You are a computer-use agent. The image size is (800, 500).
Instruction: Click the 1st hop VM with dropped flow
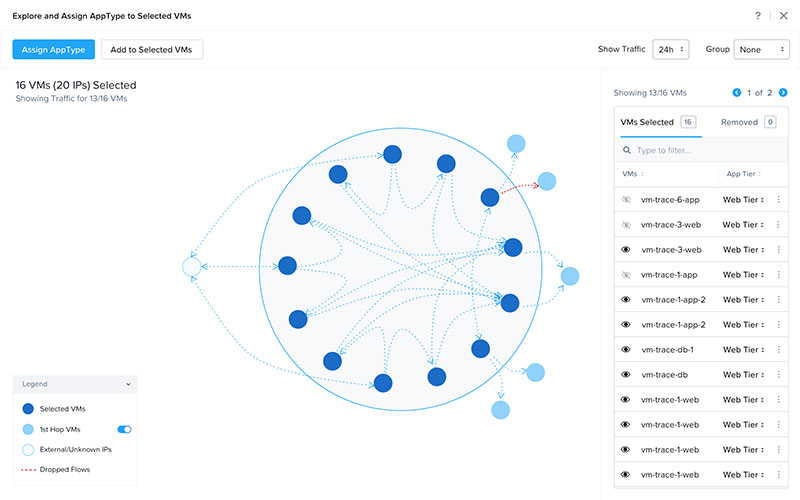[547, 181]
